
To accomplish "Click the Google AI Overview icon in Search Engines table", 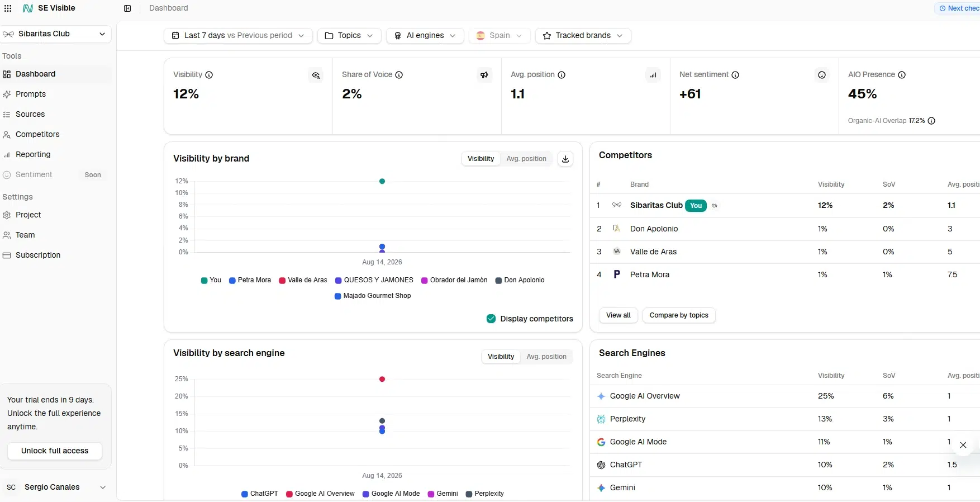I will [601, 396].
